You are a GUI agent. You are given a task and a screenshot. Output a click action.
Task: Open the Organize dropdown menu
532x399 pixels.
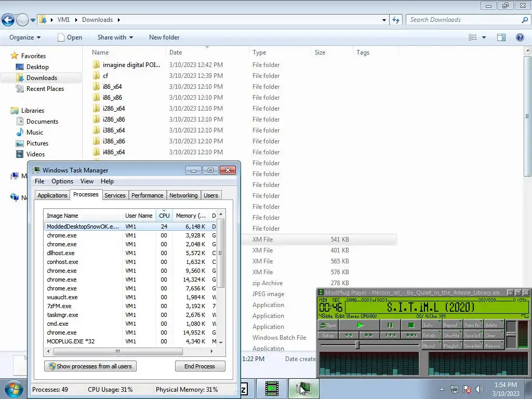(x=25, y=37)
